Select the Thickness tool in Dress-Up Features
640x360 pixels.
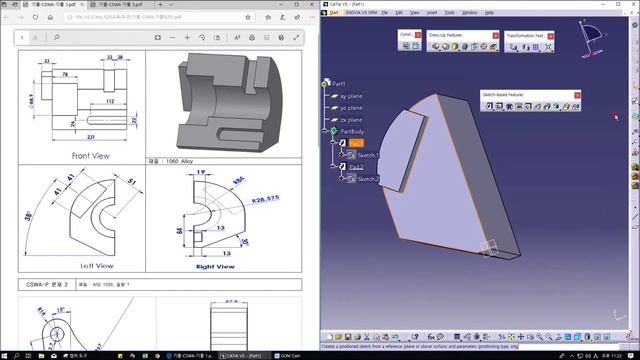tap(474, 47)
